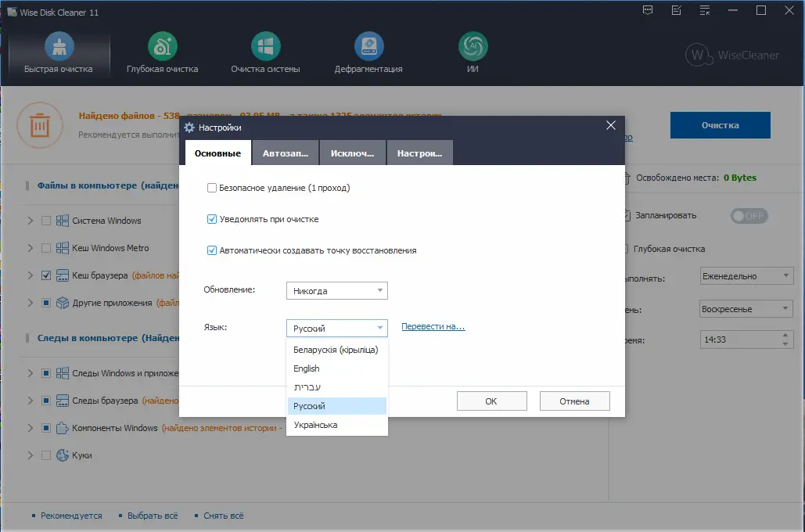Expand Другие приложения tree row
805x532 pixels.
point(31,303)
